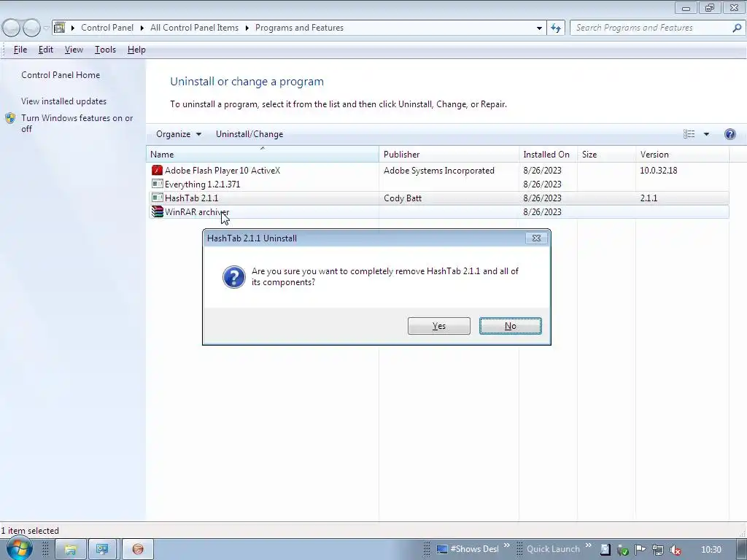The image size is (747, 560).
Task: Expand the Quick Launch toolbar chevron
Action: click(589, 545)
